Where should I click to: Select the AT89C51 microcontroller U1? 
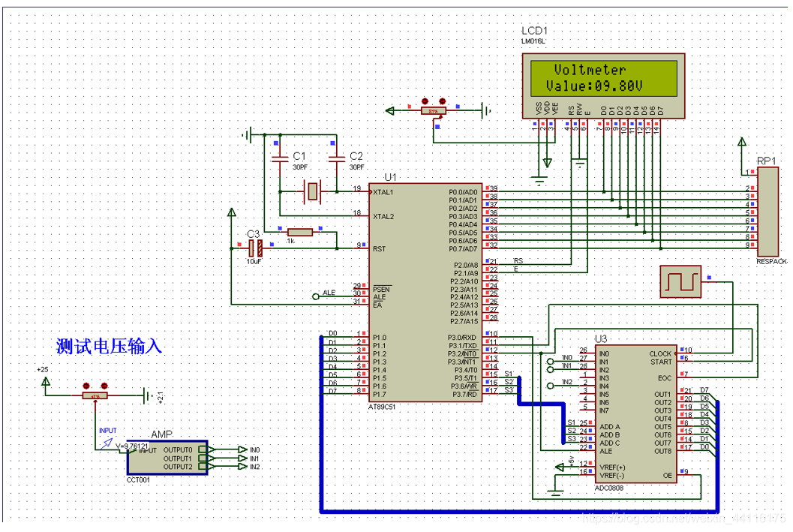point(425,293)
